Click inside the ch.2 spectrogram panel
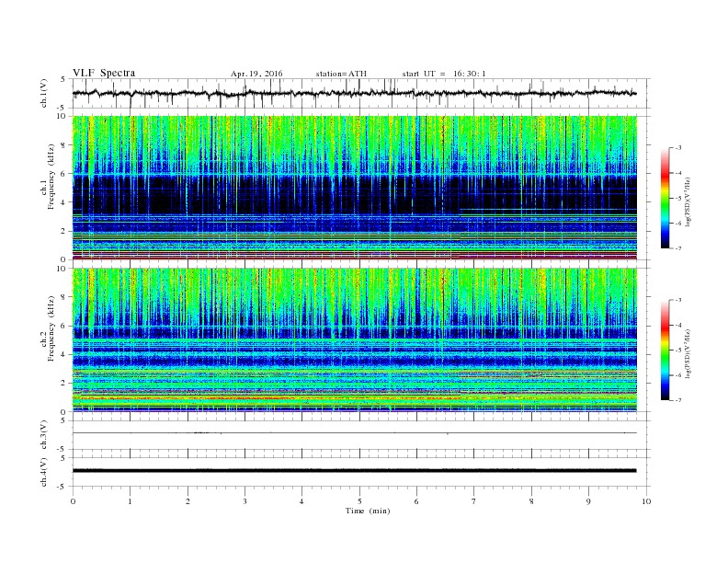Image resolution: width=728 pixels, height=563 pixels. pyautogui.click(x=355, y=340)
